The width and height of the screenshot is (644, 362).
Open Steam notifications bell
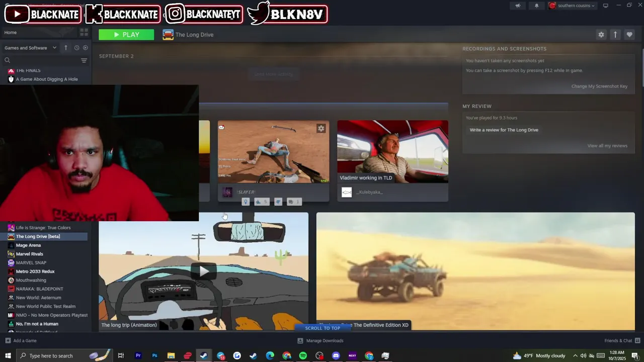point(536,6)
